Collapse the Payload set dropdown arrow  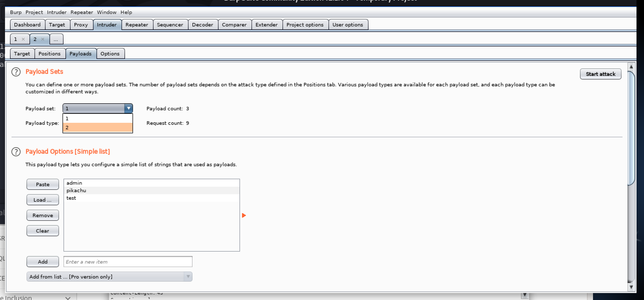coord(128,109)
